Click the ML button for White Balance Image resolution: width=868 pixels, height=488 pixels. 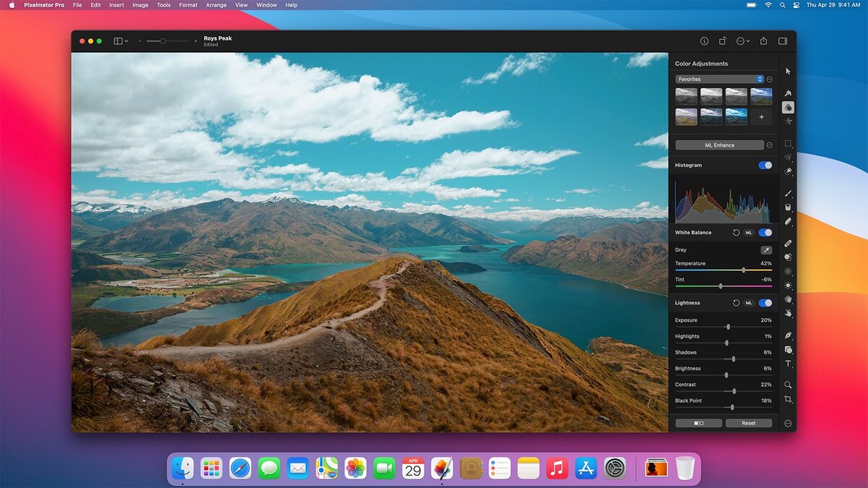(749, 233)
